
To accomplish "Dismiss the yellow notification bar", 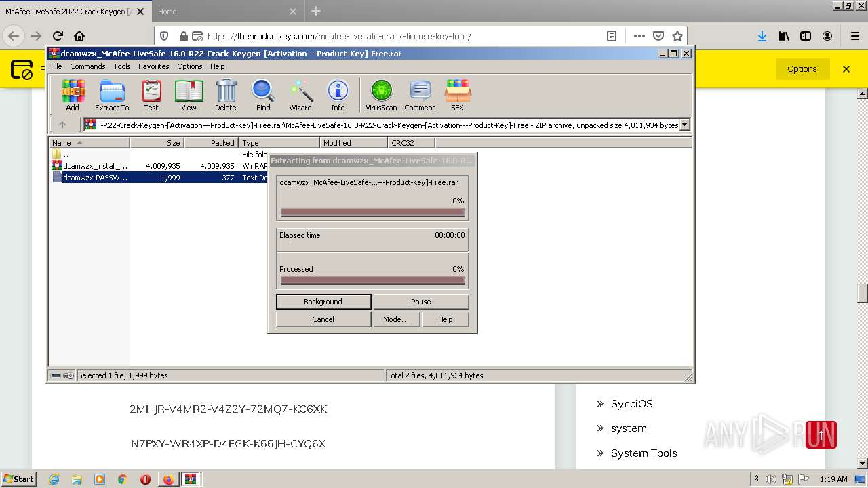I will coord(846,69).
